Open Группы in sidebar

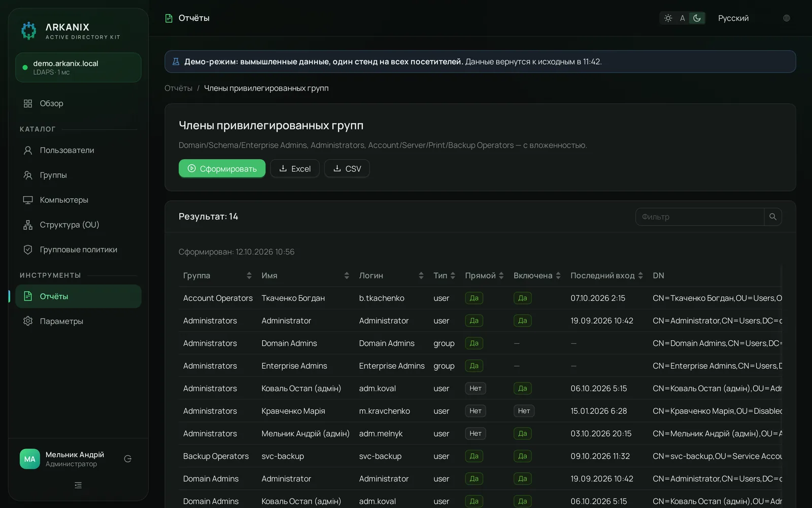[78, 175]
